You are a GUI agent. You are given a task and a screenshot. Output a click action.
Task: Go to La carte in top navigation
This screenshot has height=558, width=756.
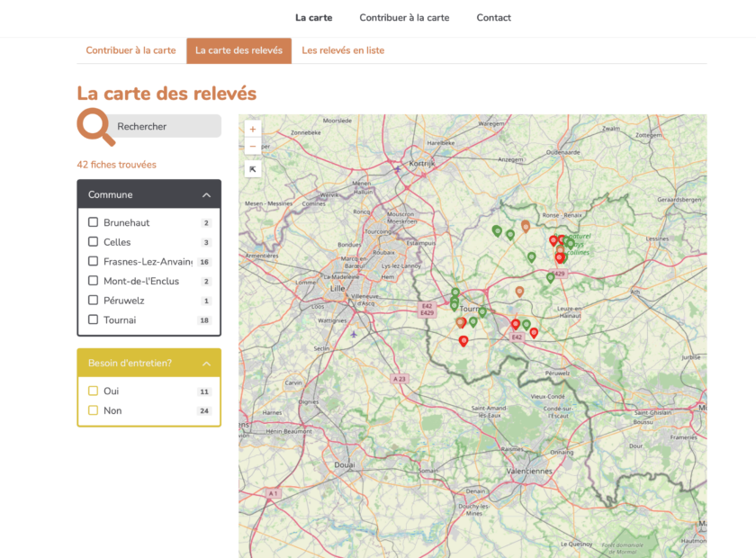tap(313, 18)
